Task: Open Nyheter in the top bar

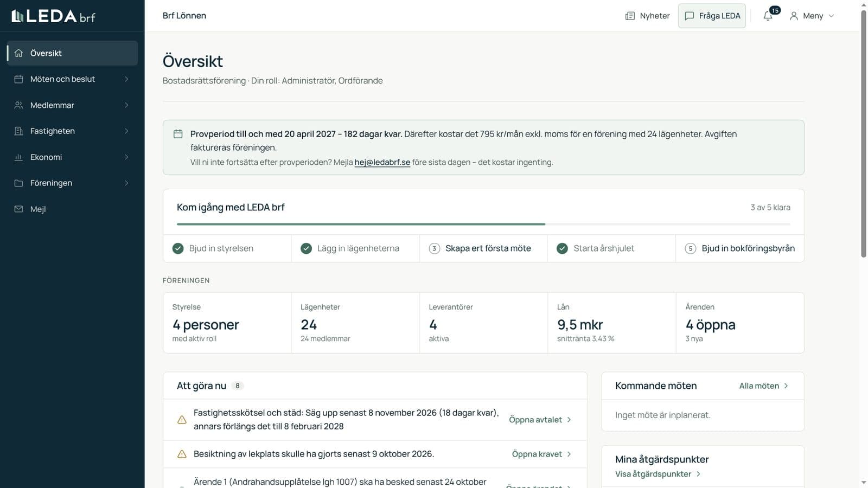Action: (x=647, y=16)
